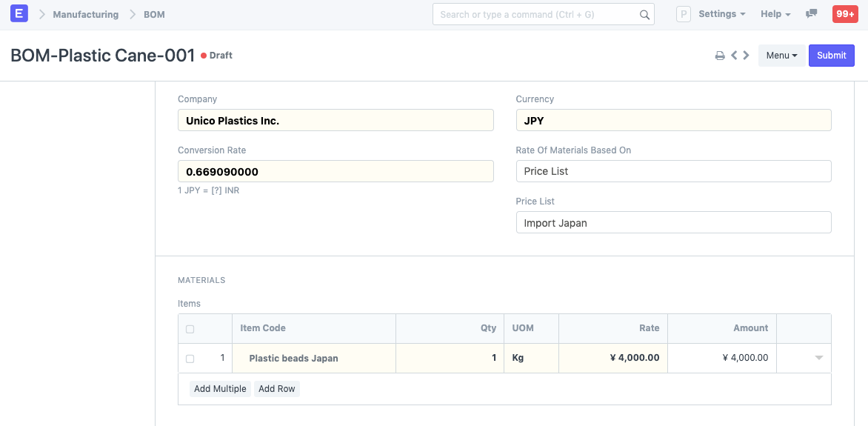Expand row options arrow for Plastic beads
This screenshot has width=868, height=426.
point(818,358)
